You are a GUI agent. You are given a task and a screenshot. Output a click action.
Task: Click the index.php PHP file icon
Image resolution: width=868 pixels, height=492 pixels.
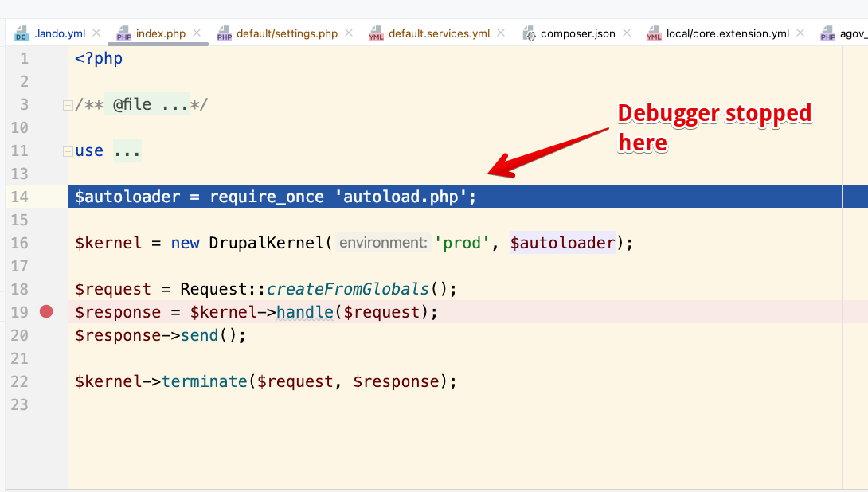click(123, 33)
